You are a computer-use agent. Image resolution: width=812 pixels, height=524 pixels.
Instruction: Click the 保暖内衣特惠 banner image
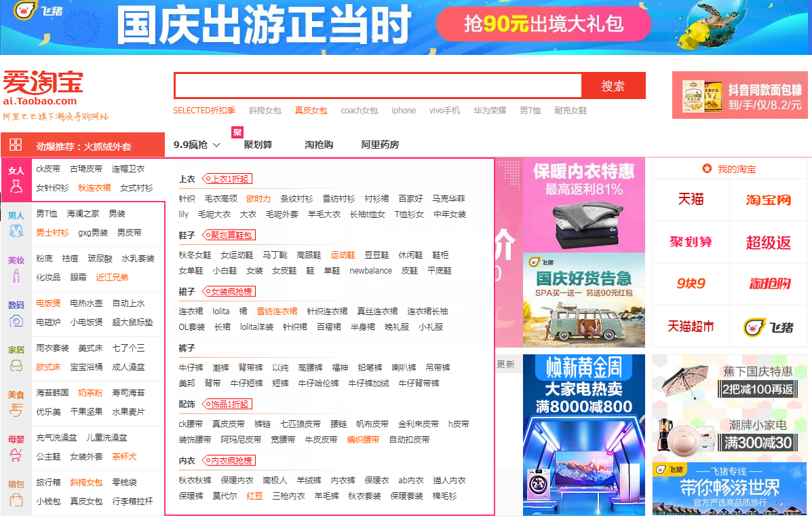(x=583, y=205)
